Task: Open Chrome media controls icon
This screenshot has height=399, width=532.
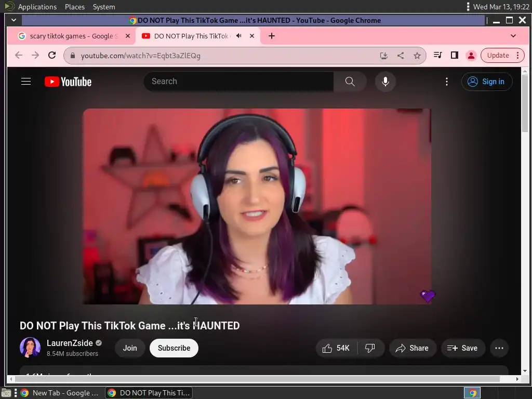Action: coord(437,55)
